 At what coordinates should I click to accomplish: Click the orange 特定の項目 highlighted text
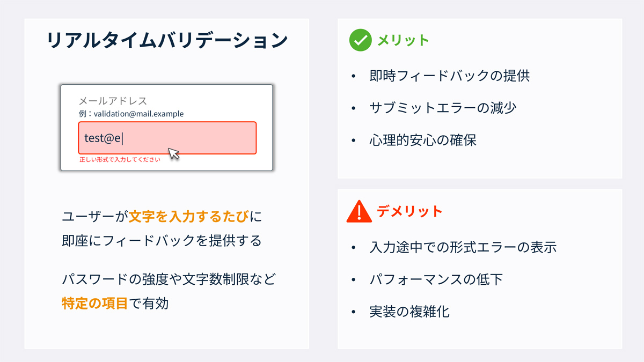click(94, 304)
